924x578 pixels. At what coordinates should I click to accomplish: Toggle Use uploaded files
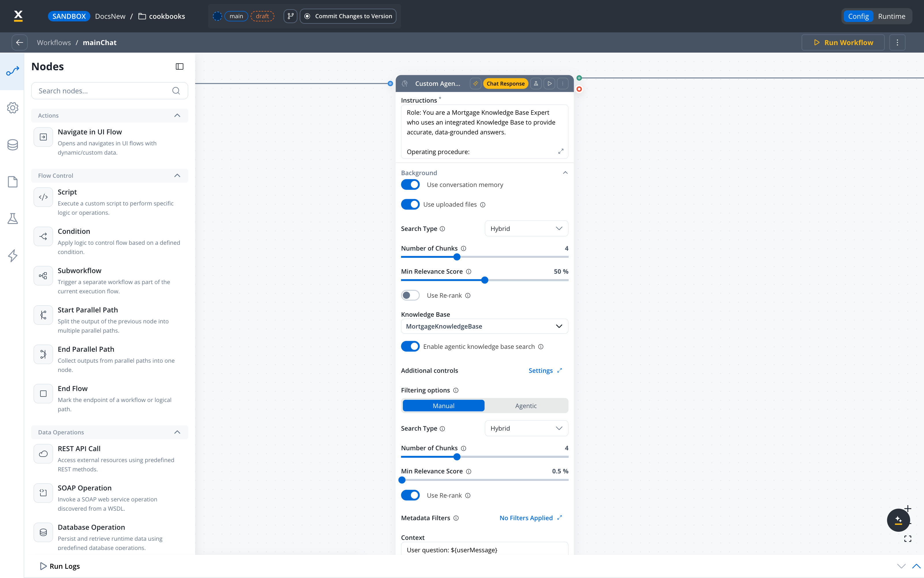click(410, 205)
